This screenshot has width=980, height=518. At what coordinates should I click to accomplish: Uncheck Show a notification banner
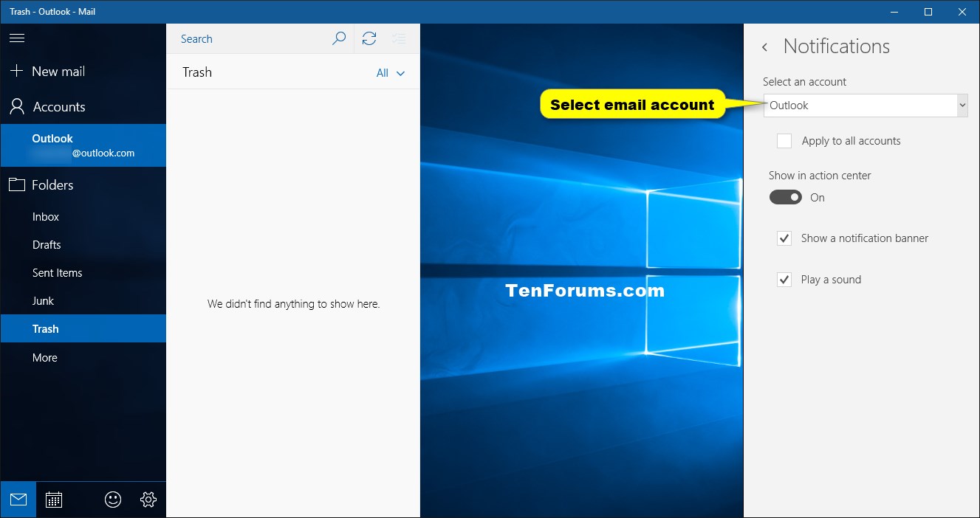tap(784, 238)
